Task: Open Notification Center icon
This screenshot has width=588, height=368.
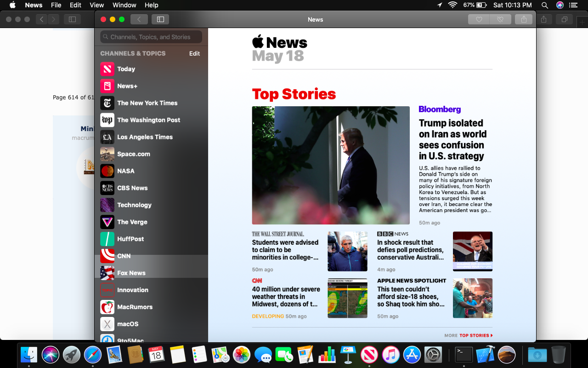Action: [x=573, y=5]
